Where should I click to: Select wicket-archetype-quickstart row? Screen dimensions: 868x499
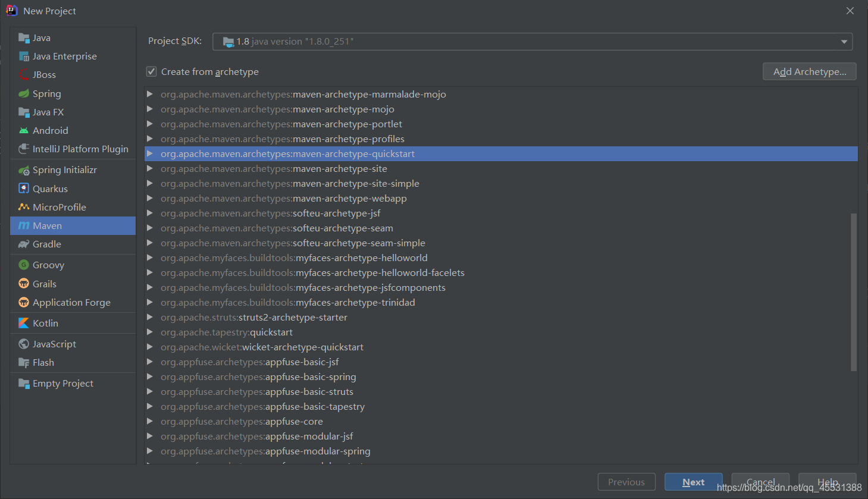pyautogui.click(x=501, y=347)
